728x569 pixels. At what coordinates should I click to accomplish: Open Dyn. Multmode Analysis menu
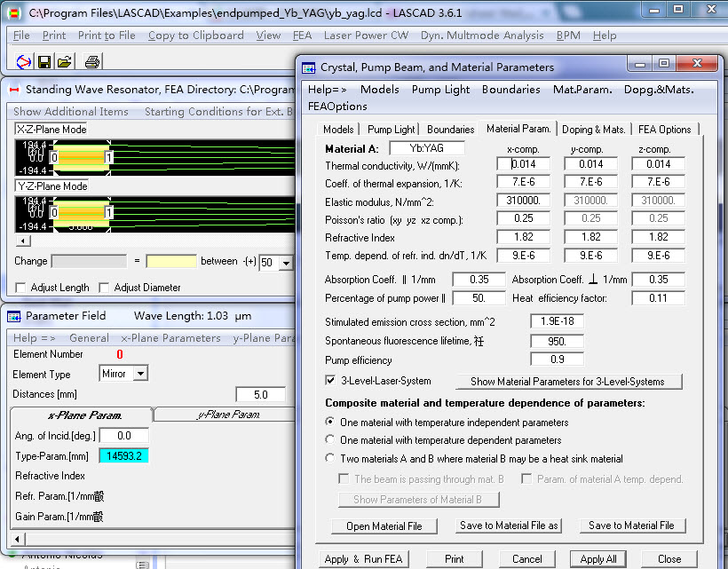(482, 36)
